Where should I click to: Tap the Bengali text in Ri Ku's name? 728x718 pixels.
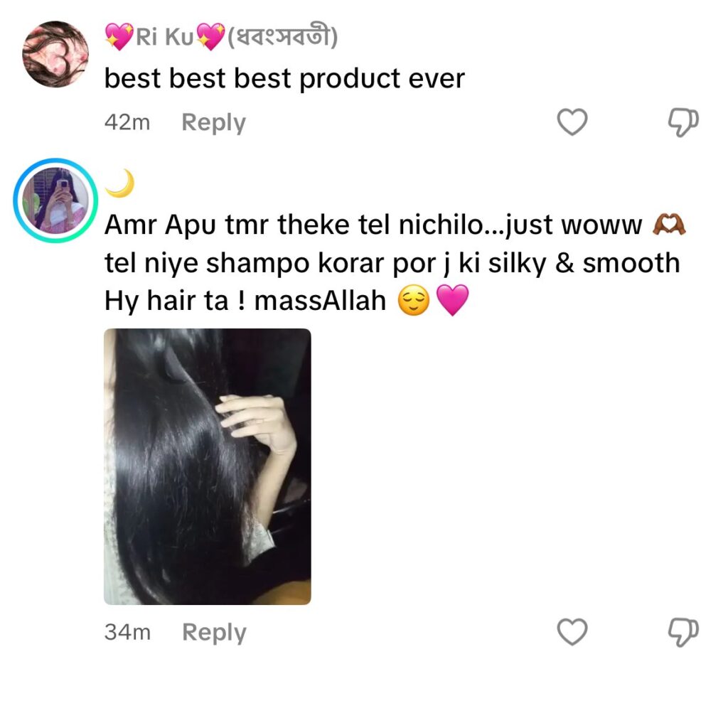pyautogui.click(x=282, y=37)
